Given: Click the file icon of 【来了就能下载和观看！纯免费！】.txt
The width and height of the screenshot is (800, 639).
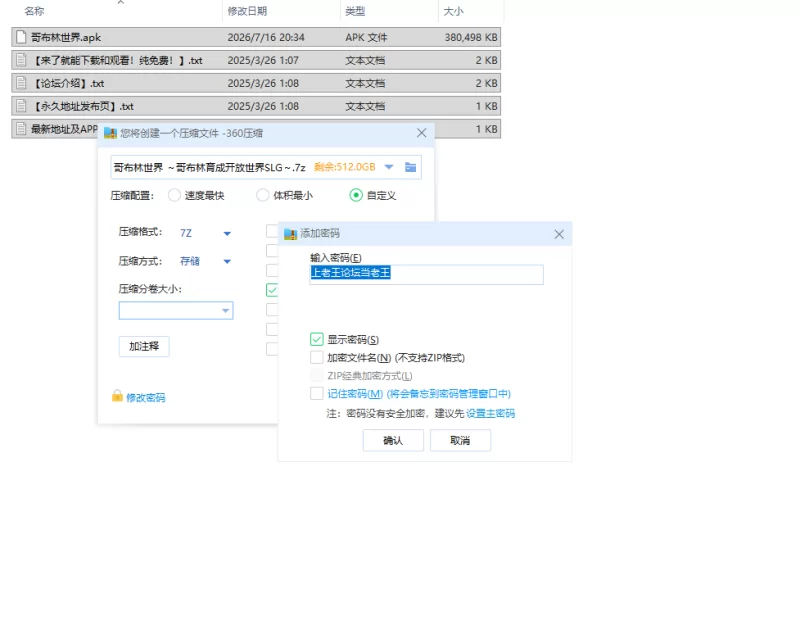Looking at the screenshot, I should click(x=21, y=60).
